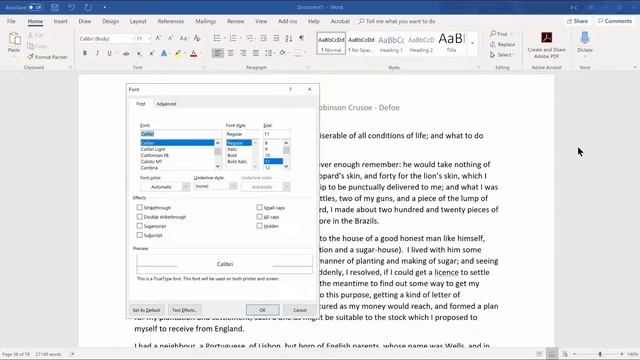Click the ribbon Subscript icon
Viewport: 640px width, 360px height.
coord(139,53)
